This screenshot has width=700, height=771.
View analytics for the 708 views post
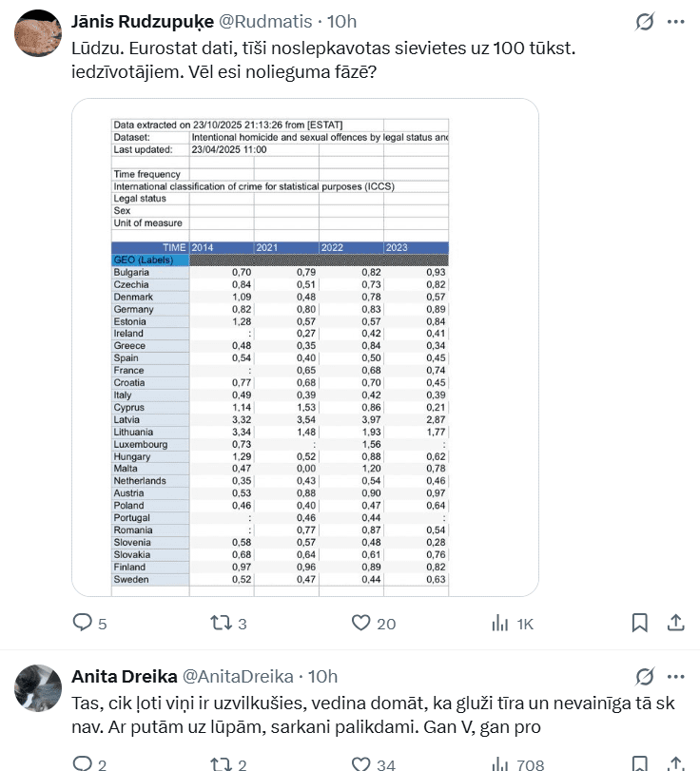(500, 762)
